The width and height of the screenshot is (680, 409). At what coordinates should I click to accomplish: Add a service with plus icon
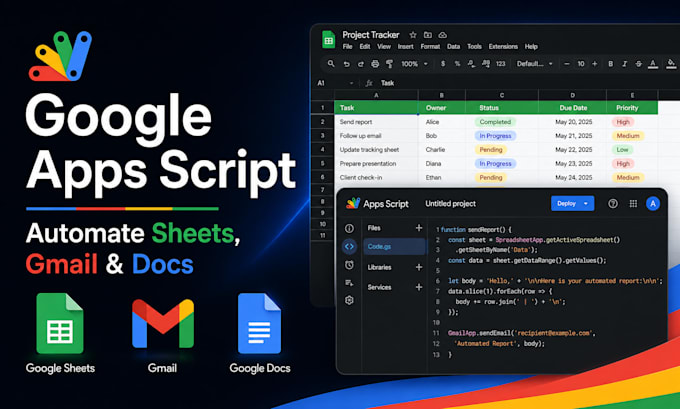click(419, 287)
